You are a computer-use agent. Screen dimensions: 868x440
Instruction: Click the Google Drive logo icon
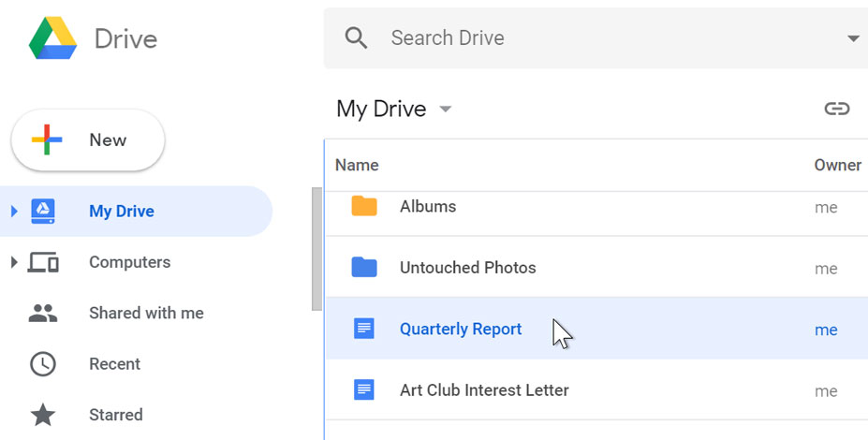click(52, 38)
